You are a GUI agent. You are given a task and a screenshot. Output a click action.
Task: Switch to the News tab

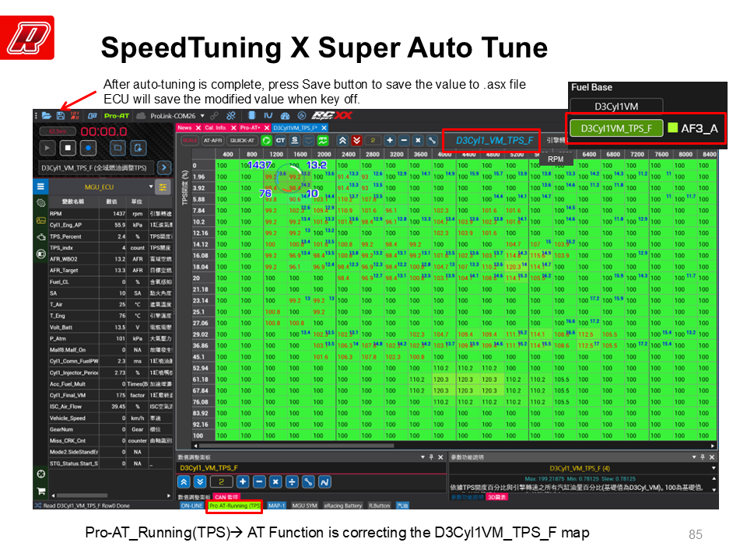click(185, 128)
